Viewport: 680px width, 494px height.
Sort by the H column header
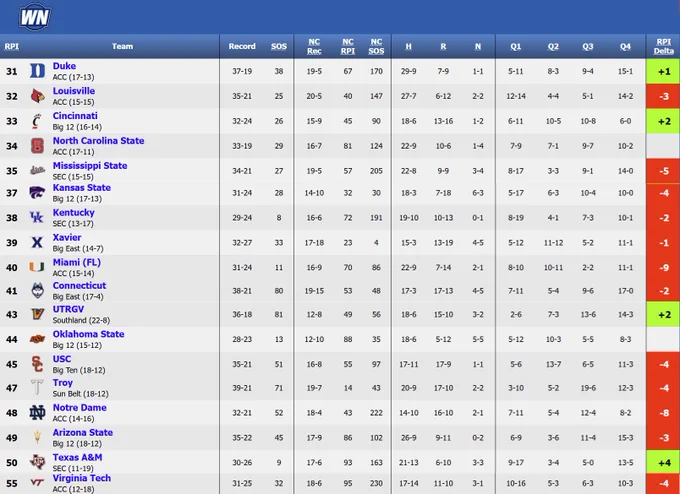coord(409,46)
